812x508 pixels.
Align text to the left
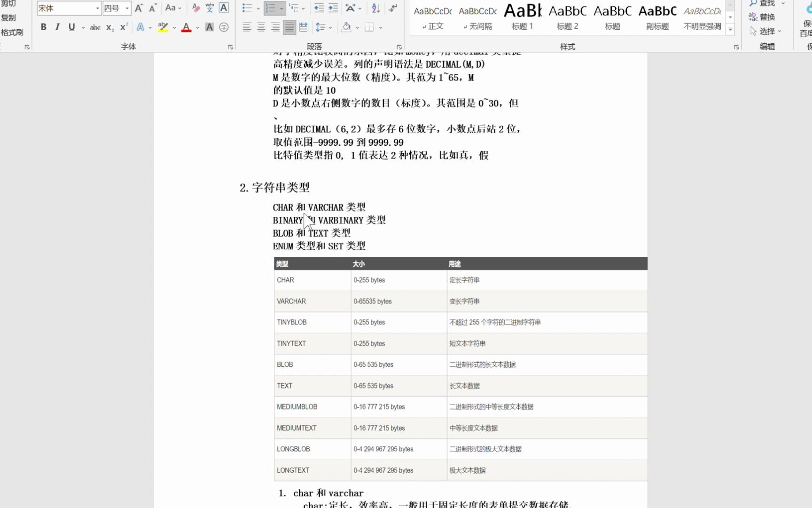coord(247,27)
